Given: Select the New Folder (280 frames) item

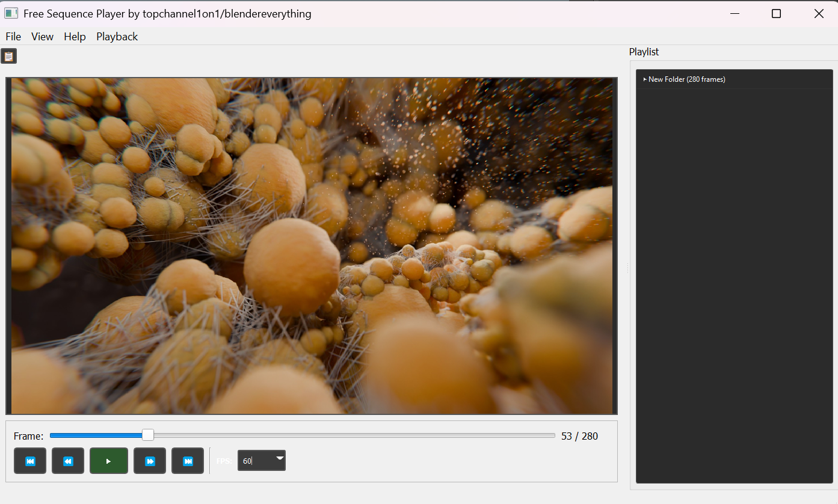Looking at the screenshot, I should (x=686, y=79).
